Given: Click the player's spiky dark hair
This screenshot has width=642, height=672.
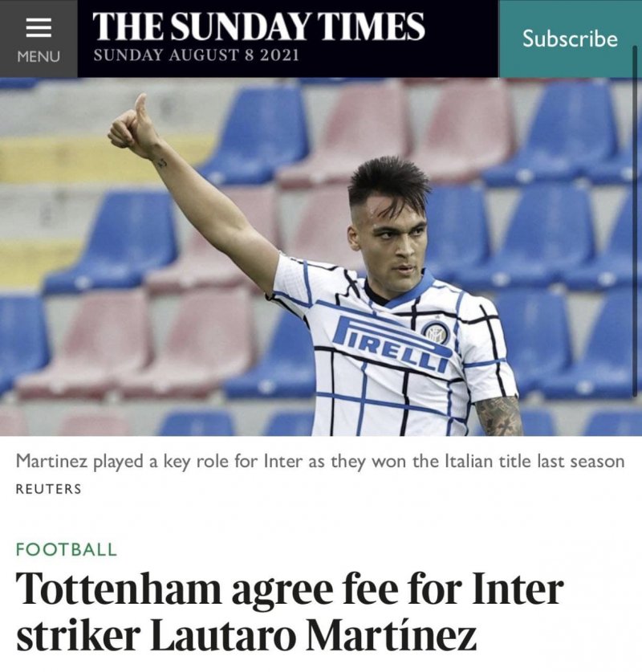Looking at the screenshot, I should coord(389,182).
